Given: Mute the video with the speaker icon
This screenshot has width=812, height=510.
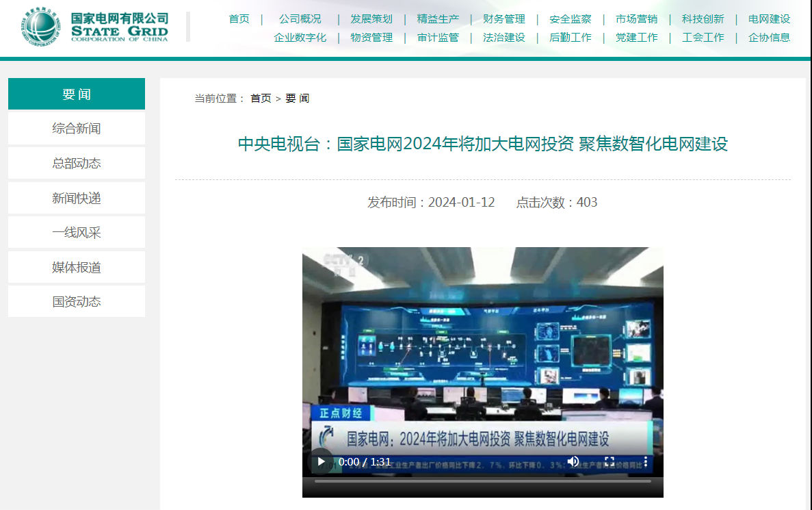Looking at the screenshot, I should coord(573,462).
